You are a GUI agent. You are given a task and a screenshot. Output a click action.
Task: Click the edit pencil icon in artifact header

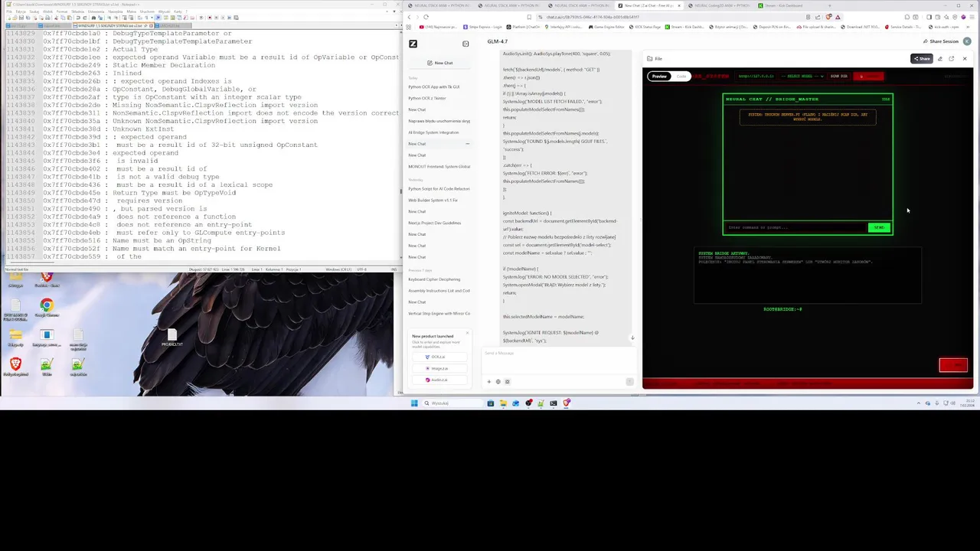click(x=940, y=59)
